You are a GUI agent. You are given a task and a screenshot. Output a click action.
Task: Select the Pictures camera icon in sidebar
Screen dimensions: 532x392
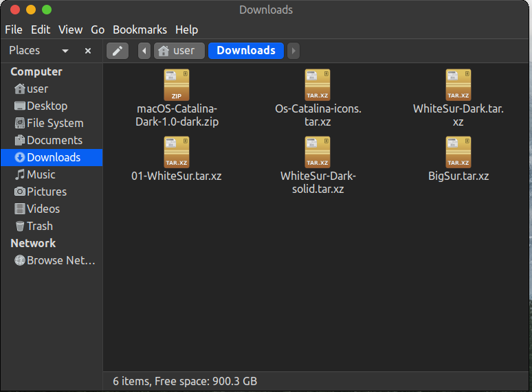point(20,192)
